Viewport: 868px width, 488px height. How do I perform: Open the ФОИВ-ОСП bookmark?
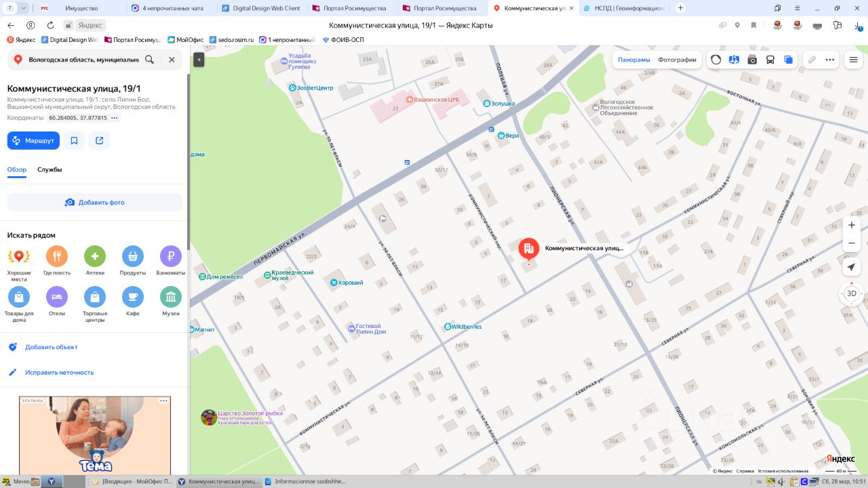click(x=343, y=39)
